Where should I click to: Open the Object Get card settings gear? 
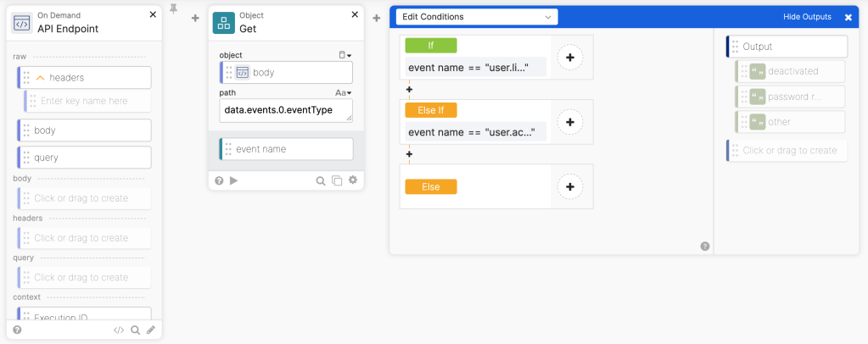[353, 180]
